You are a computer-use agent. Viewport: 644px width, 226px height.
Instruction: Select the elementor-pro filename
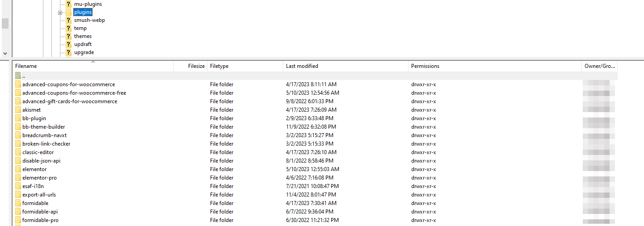pyautogui.click(x=39, y=178)
